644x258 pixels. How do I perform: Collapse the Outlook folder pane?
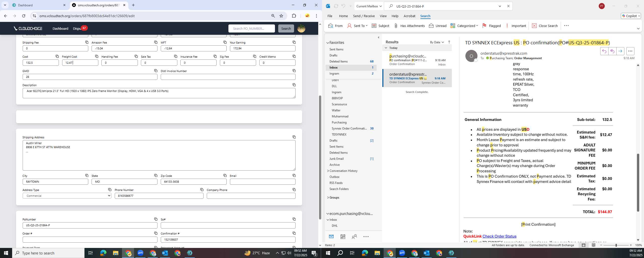point(379,38)
